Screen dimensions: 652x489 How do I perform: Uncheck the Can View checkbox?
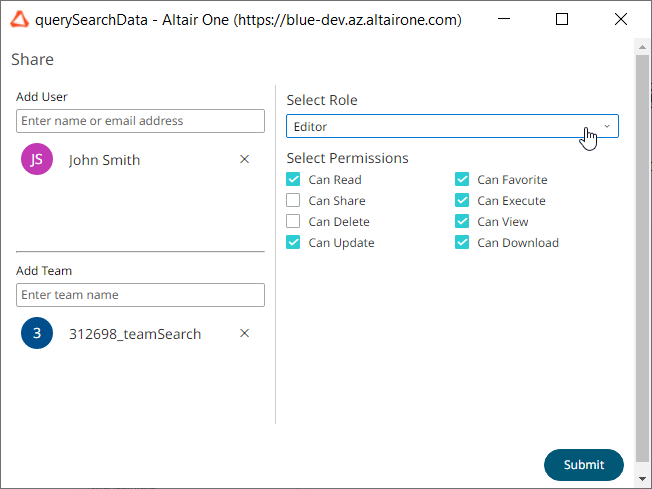tap(462, 222)
